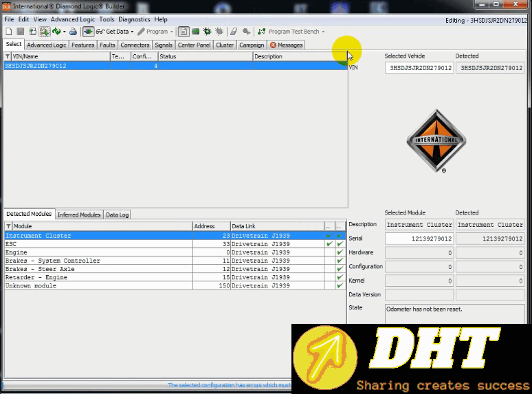The image size is (532, 394).
Task: Click the Print toolbar icon
Action: coord(73,32)
